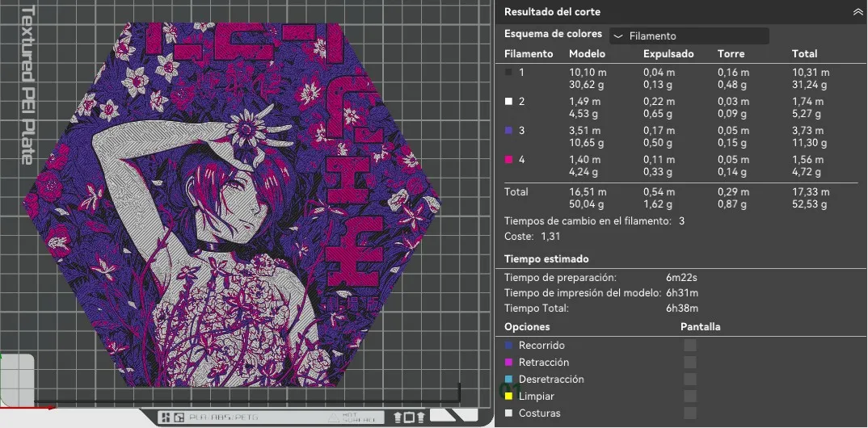The image size is (868, 428).
Task: Click the Resultado del corte panel title
Action: pos(552,11)
